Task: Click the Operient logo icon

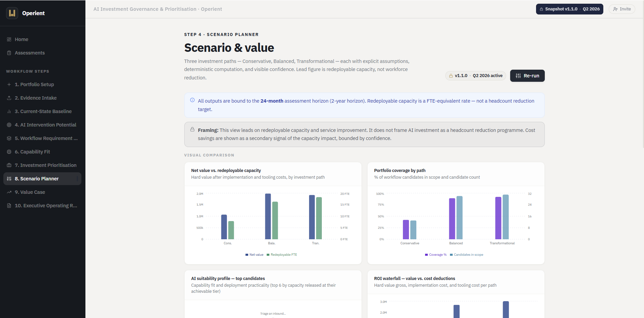Action: click(12, 13)
